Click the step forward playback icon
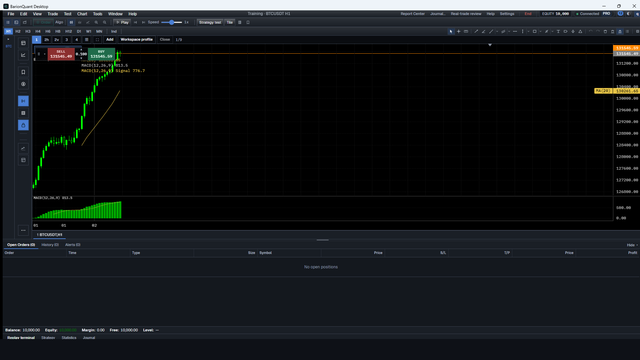 pyautogui.click(x=143, y=22)
